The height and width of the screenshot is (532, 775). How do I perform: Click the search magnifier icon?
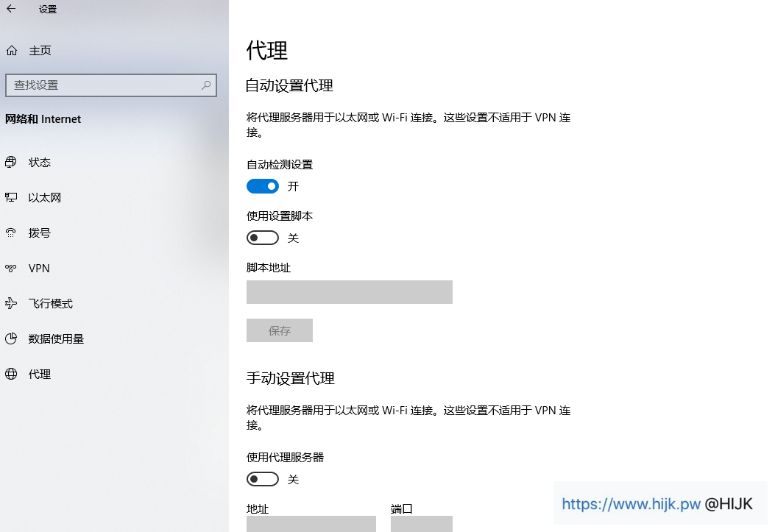pyautogui.click(x=206, y=85)
